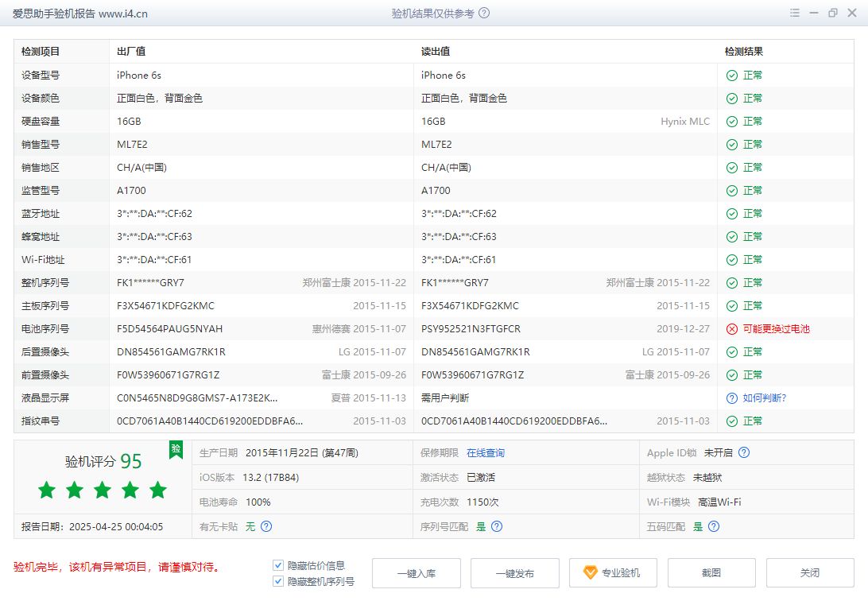This screenshot has width=868, height=601.
Task: Click the diamond icon on 专业验机
Action: (590, 572)
